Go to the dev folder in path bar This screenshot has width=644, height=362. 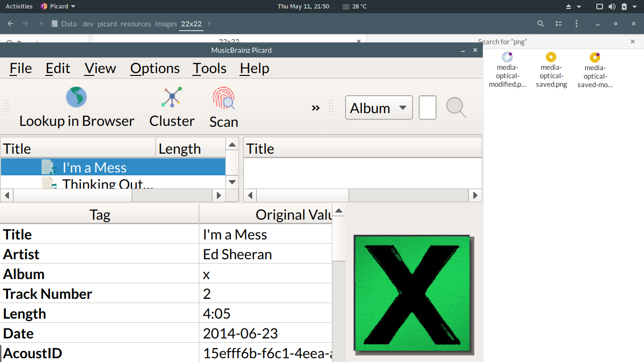88,24
